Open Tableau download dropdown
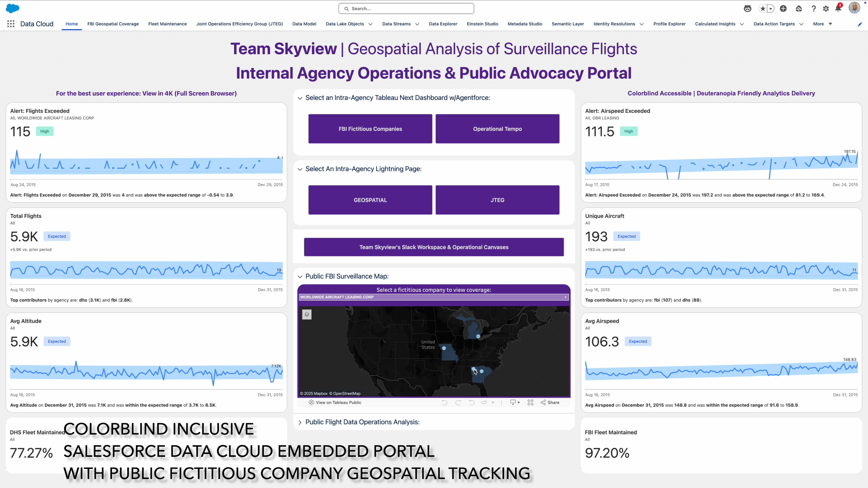 tap(515, 402)
